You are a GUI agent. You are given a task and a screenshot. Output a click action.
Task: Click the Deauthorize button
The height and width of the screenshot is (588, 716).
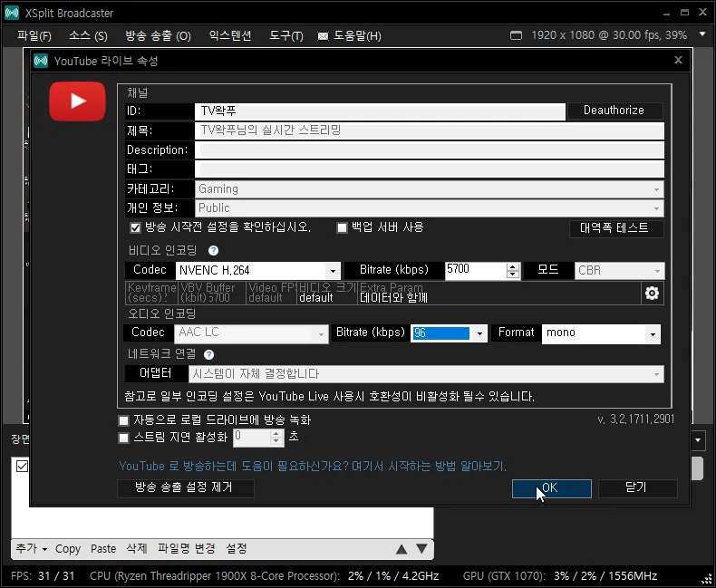pos(614,111)
